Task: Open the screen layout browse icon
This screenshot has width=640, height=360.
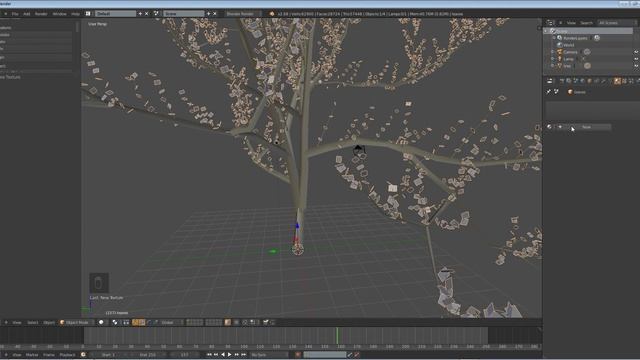Action: [x=88, y=14]
